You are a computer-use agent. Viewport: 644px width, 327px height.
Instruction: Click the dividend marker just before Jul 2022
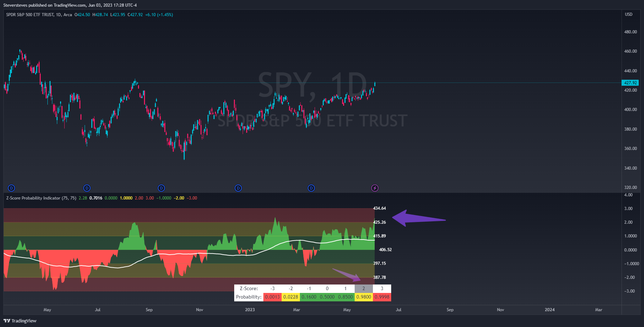tap(87, 188)
